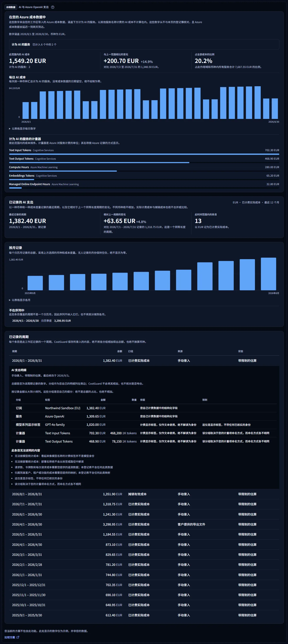Open the 2025/9/1 – 2025/9/30 period row

tap(144, 615)
